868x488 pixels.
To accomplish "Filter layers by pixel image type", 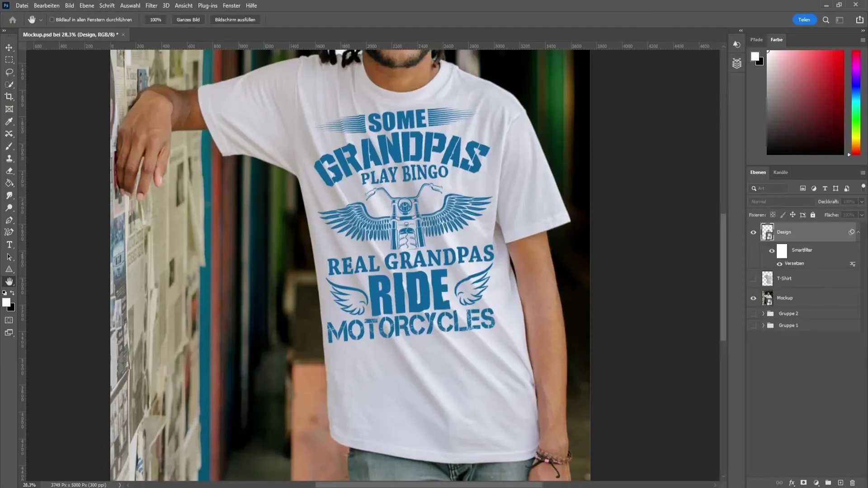I will (803, 188).
